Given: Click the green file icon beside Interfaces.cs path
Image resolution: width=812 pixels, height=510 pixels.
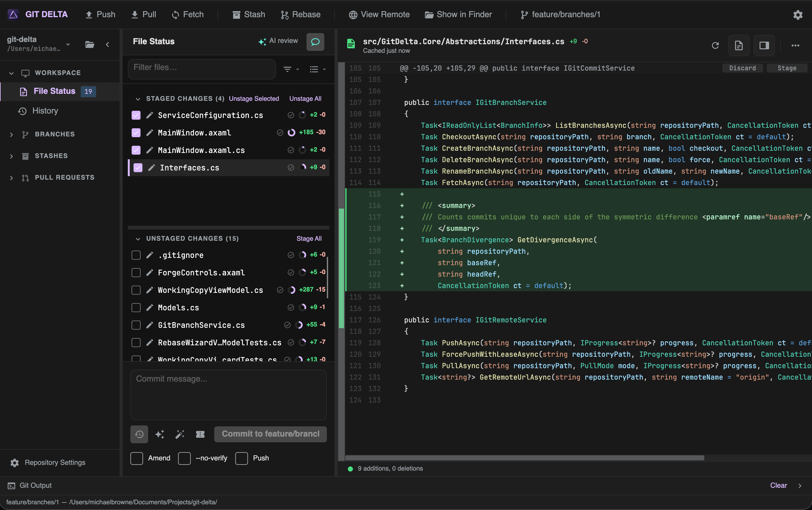Looking at the screenshot, I should tap(351, 44).
